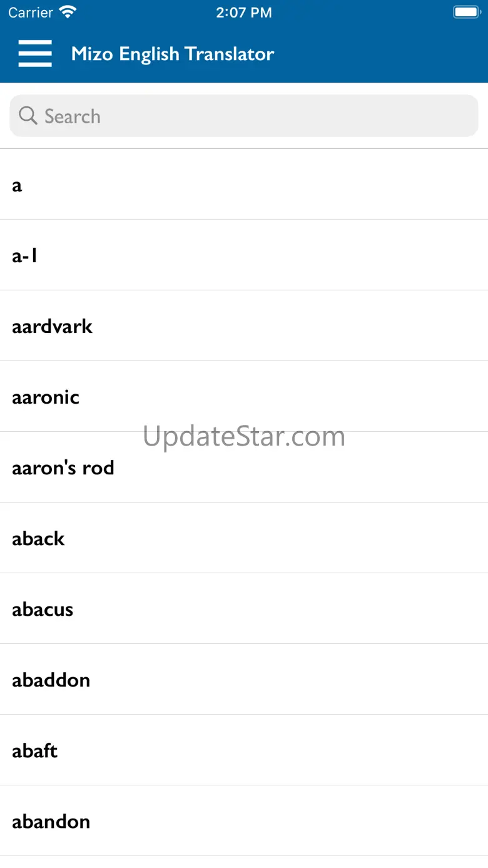This screenshot has width=488, height=868.
Task: Select 'aardvark' from the word list
Action: point(244,326)
